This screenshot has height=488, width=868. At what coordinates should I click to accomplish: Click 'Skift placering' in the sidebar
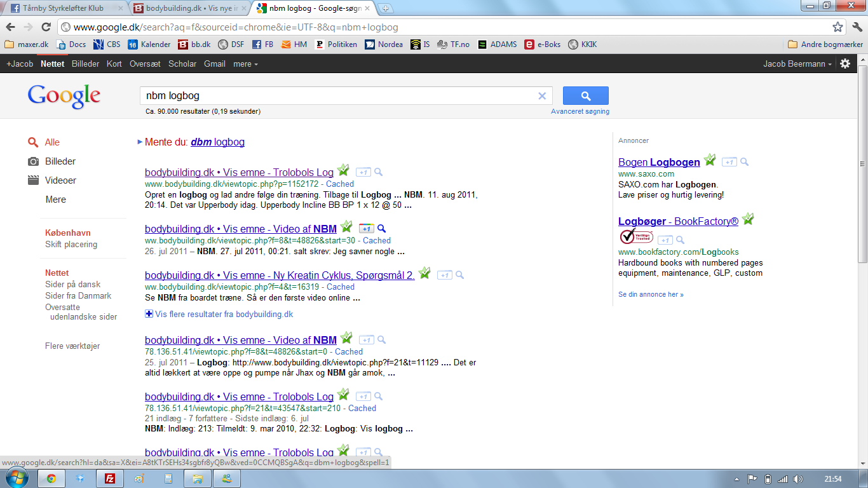71,245
